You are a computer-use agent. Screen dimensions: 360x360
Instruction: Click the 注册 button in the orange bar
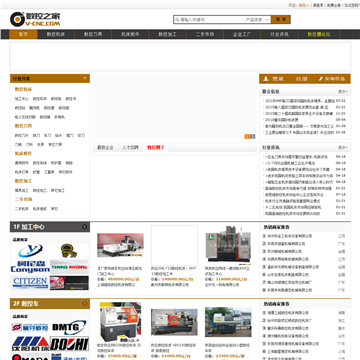click(302, 79)
